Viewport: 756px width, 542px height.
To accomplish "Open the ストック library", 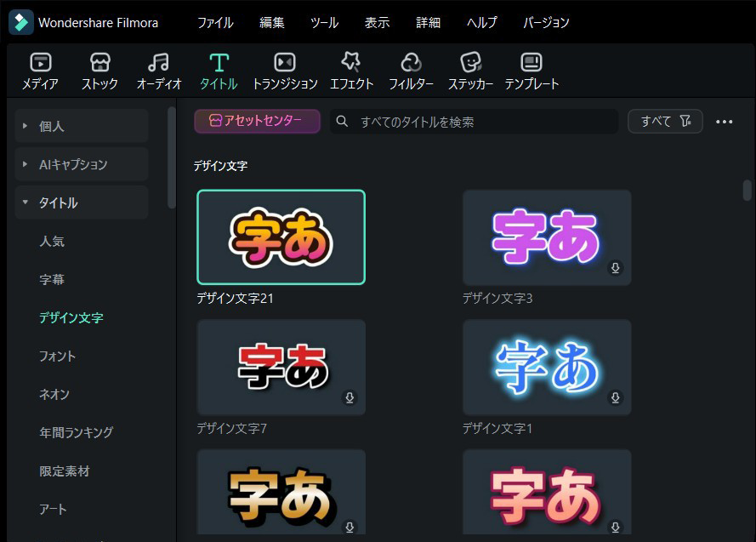I will (x=99, y=70).
